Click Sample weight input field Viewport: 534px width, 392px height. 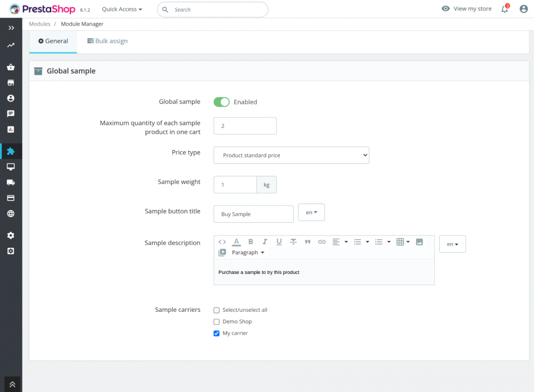click(x=235, y=185)
